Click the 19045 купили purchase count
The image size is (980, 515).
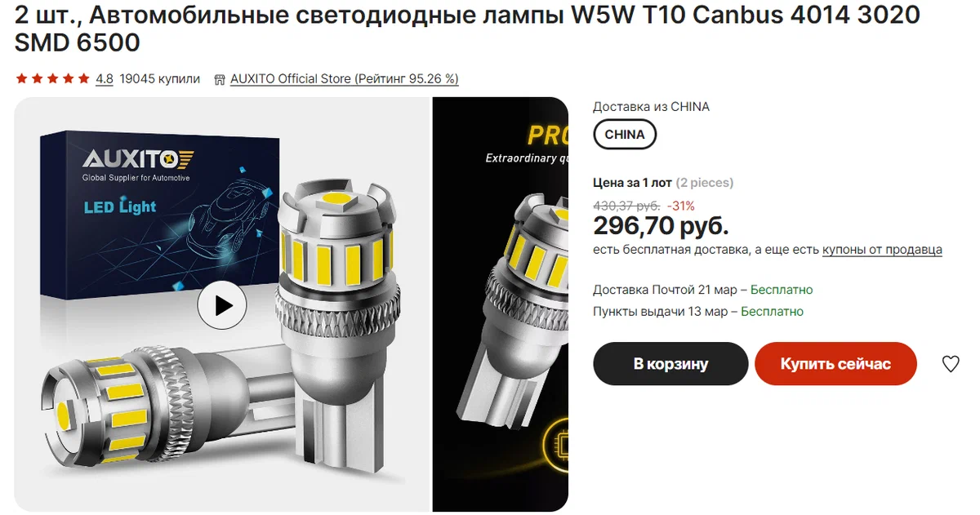coord(159,79)
